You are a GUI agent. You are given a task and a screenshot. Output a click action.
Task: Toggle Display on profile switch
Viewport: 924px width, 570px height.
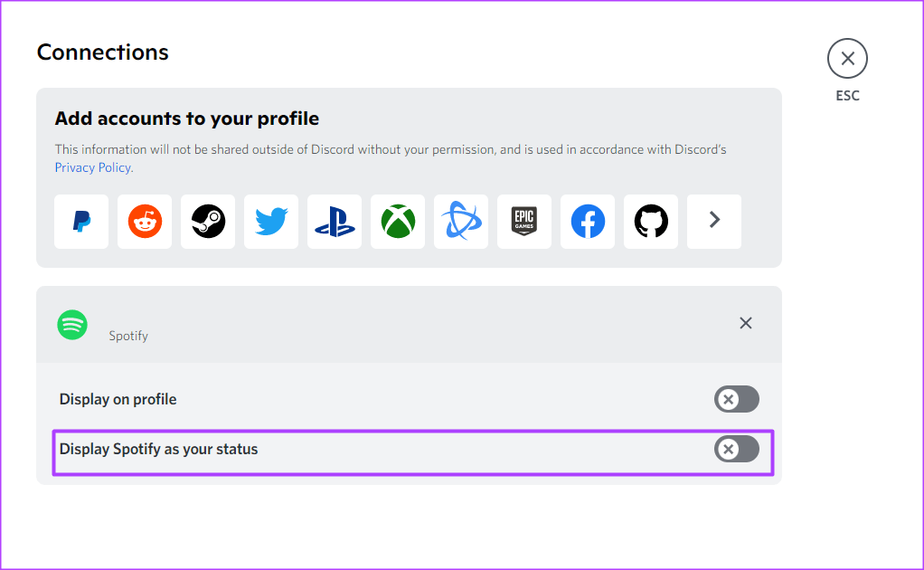tap(737, 399)
